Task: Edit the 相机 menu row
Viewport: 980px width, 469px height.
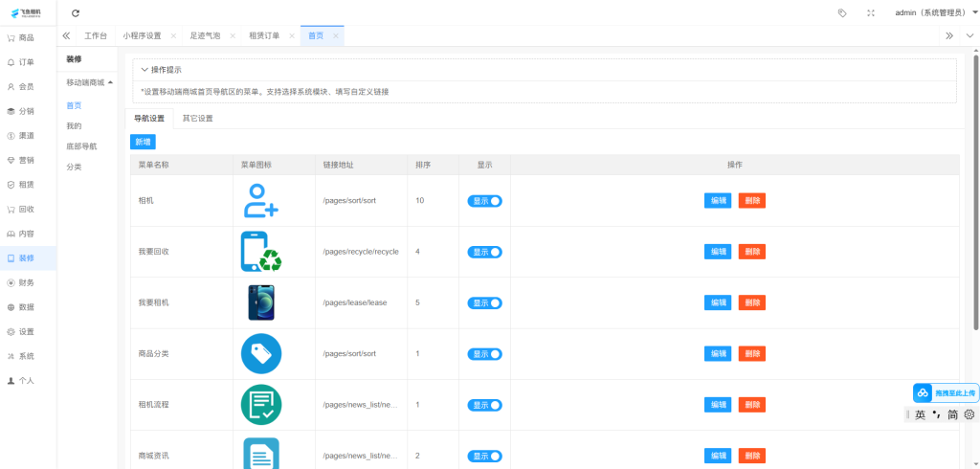Action: point(718,201)
